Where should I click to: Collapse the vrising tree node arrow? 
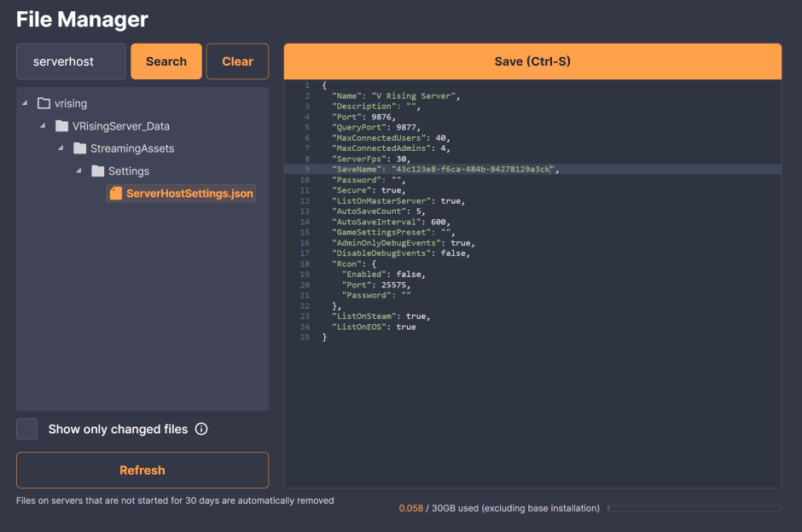pyautogui.click(x=25, y=103)
